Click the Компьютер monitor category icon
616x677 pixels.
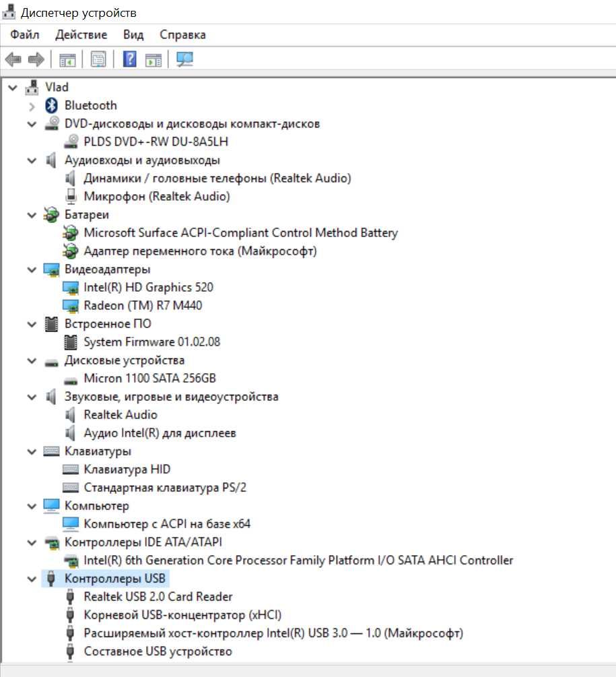(51, 506)
